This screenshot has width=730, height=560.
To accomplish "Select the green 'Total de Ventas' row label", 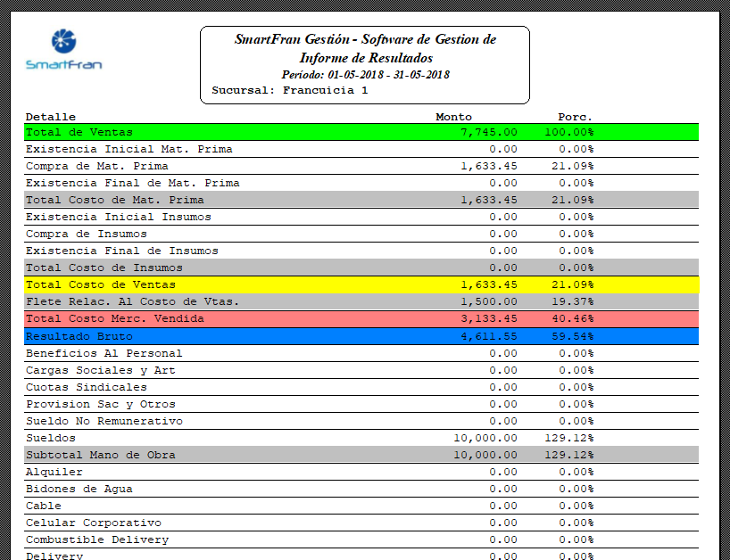I will click(79, 132).
